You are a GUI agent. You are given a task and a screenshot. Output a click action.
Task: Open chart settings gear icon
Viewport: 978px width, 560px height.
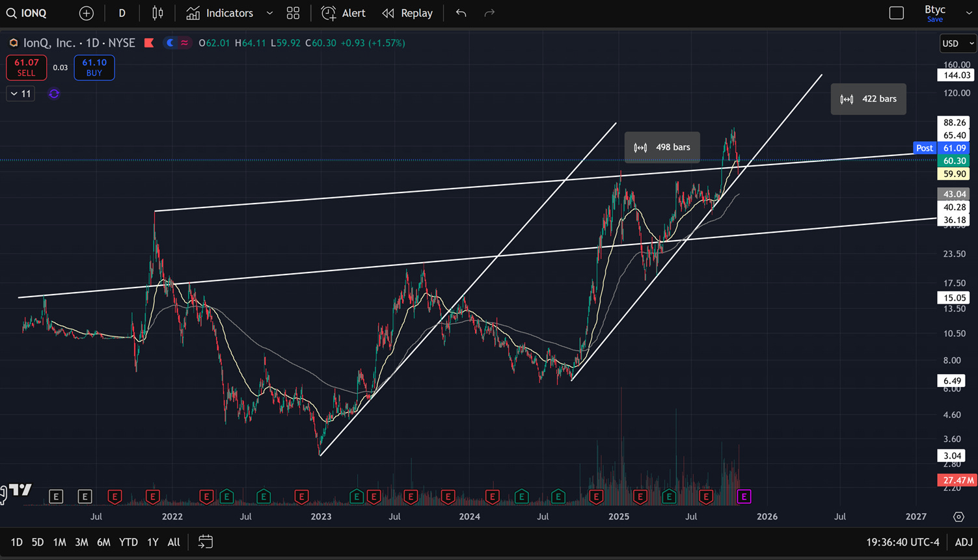pyautogui.click(x=958, y=516)
